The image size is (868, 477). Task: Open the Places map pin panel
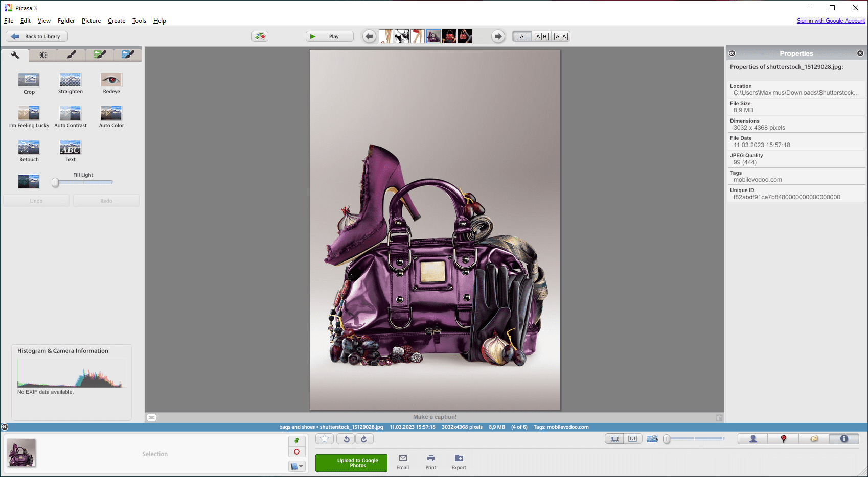[783, 439]
